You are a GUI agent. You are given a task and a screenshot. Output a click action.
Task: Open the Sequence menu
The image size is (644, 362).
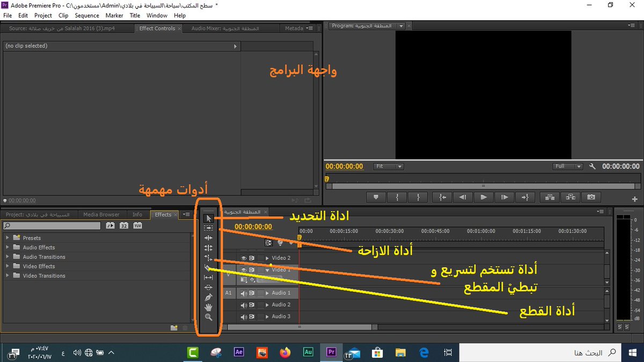pyautogui.click(x=87, y=16)
